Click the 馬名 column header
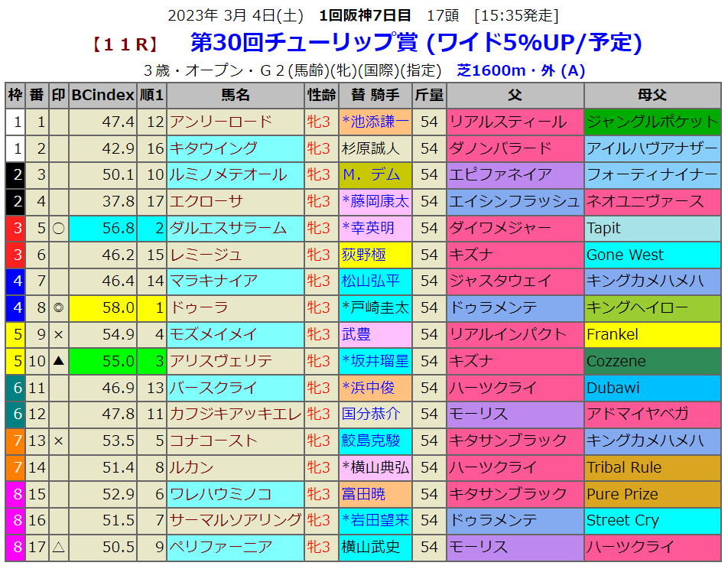 (x=236, y=96)
